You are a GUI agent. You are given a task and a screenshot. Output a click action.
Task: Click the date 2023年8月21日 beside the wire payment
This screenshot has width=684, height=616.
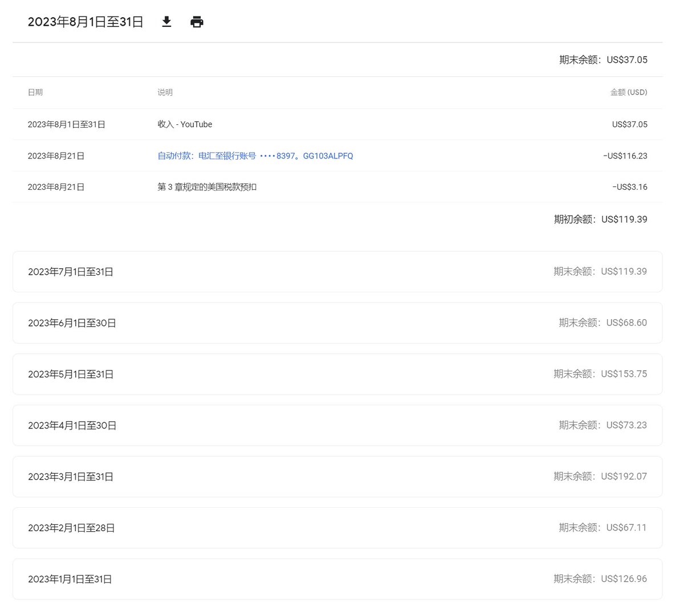tap(56, 156)
